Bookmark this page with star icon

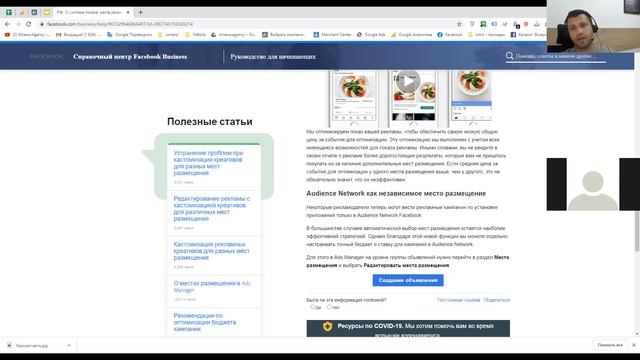(459, 24)
